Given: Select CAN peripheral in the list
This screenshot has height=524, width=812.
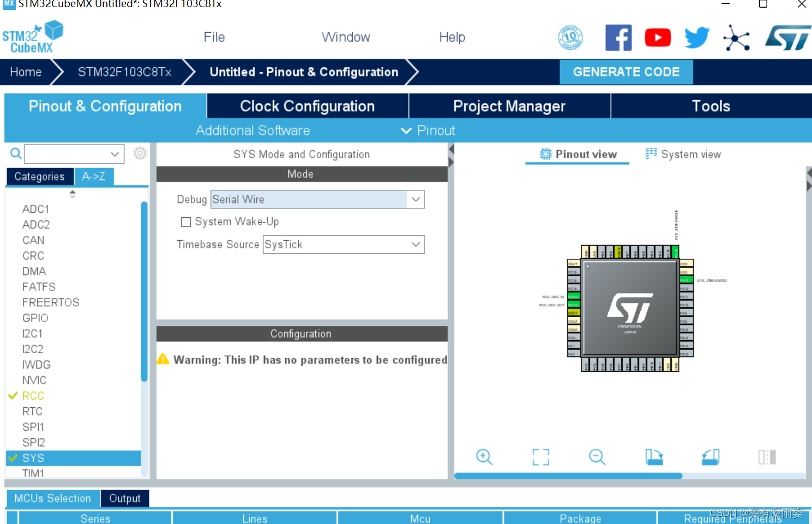Looking at the screenshot, I should click(33, 240).
